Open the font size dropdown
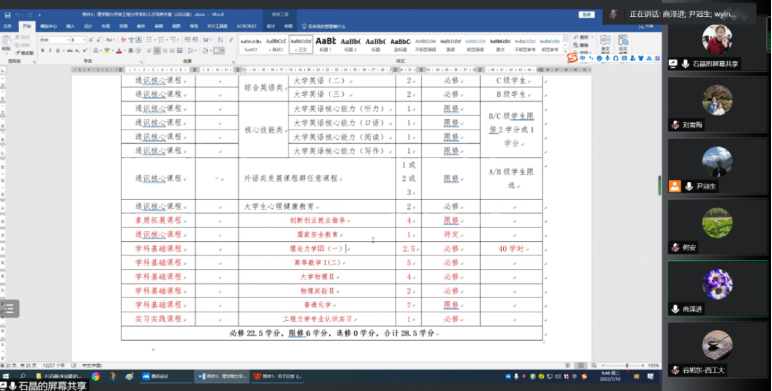 78,39
